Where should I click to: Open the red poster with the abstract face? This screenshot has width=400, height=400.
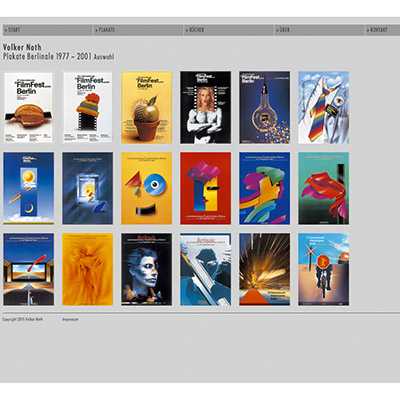click(x=206, y=188)
